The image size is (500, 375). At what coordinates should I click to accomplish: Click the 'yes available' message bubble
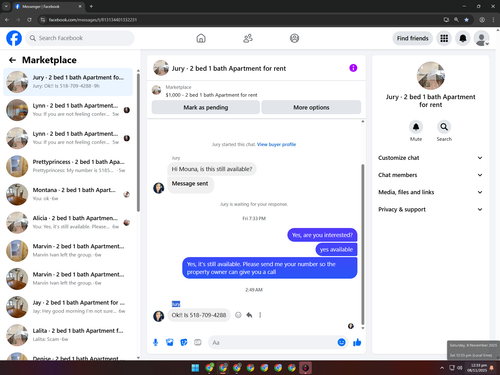pyautogui.click(x=336, y=249)
